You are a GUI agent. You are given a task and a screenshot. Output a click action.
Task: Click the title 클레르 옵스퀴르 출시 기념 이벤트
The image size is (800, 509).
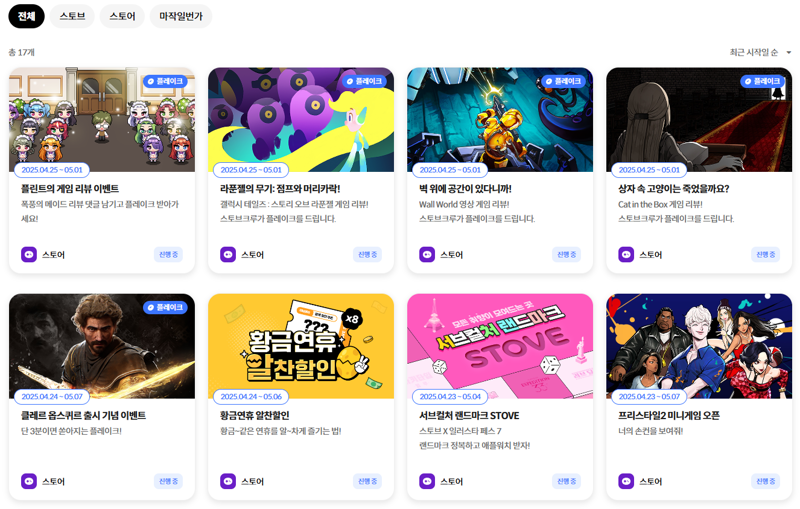83,416
